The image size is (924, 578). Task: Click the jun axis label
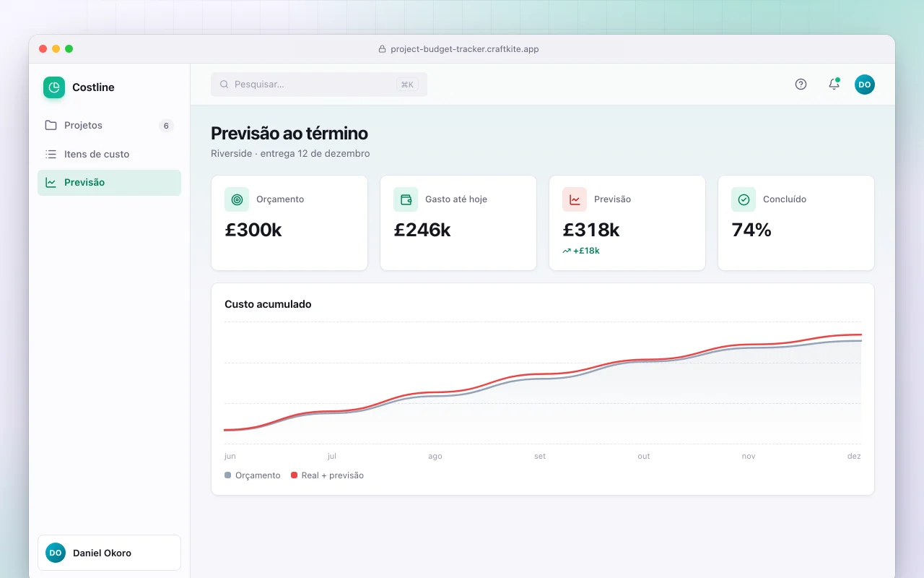pyautogui.click(x=230, y=456)
